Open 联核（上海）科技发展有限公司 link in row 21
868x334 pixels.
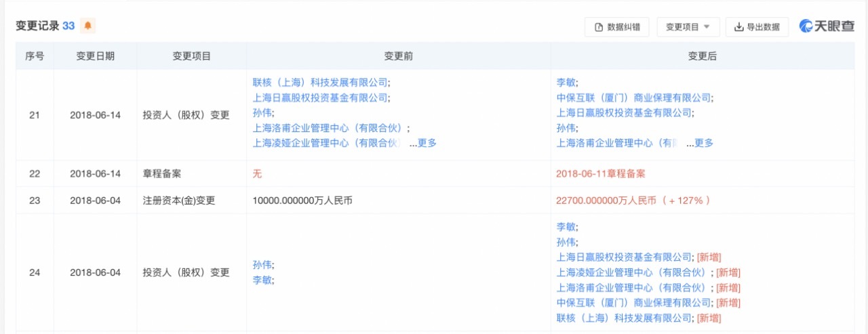click(320, 83)
